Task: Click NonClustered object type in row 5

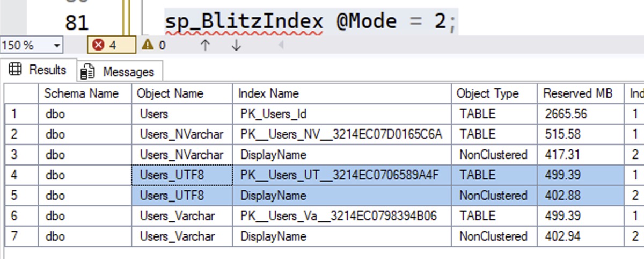Action: (x=494, y=196)
